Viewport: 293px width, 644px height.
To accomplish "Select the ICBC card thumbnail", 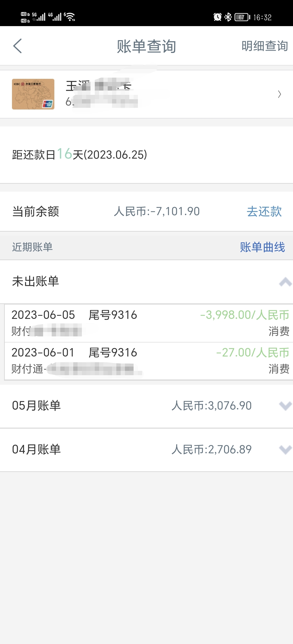I will (33, 94).
